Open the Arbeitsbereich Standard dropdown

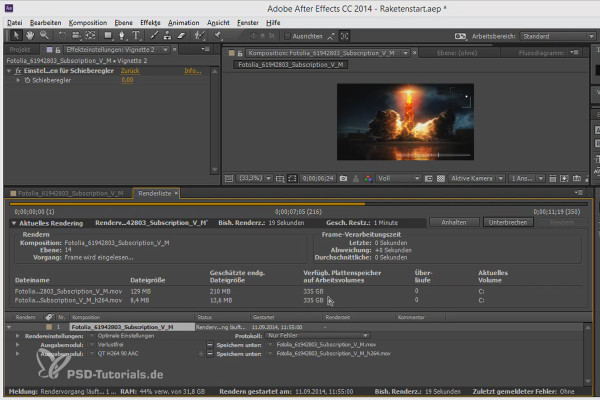click(558, 36)
